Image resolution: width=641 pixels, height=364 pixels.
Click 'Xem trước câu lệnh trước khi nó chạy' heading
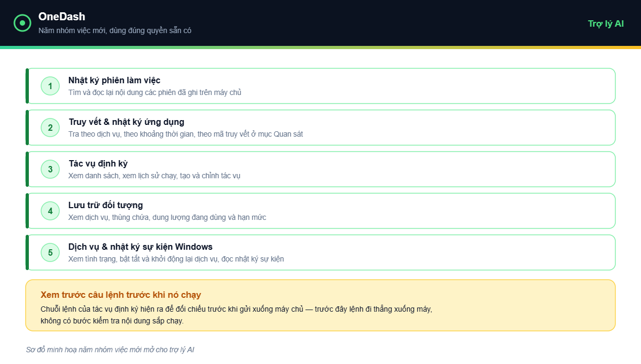(121, 295)
